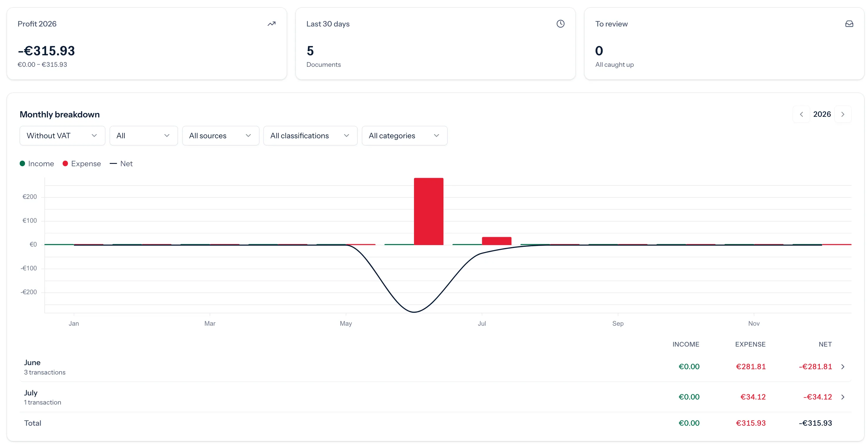Toggle the Net legend item
The image size is (868, 446).
point(121,164)
